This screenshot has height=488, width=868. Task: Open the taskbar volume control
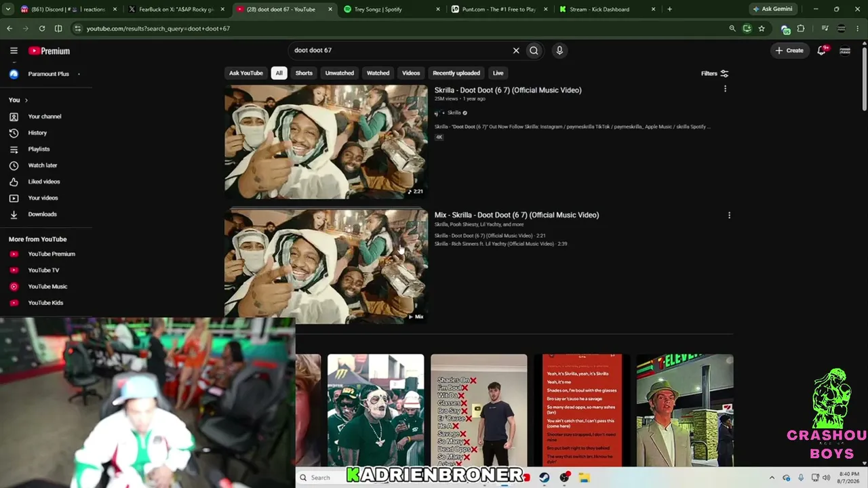click(x=826, y=478)
